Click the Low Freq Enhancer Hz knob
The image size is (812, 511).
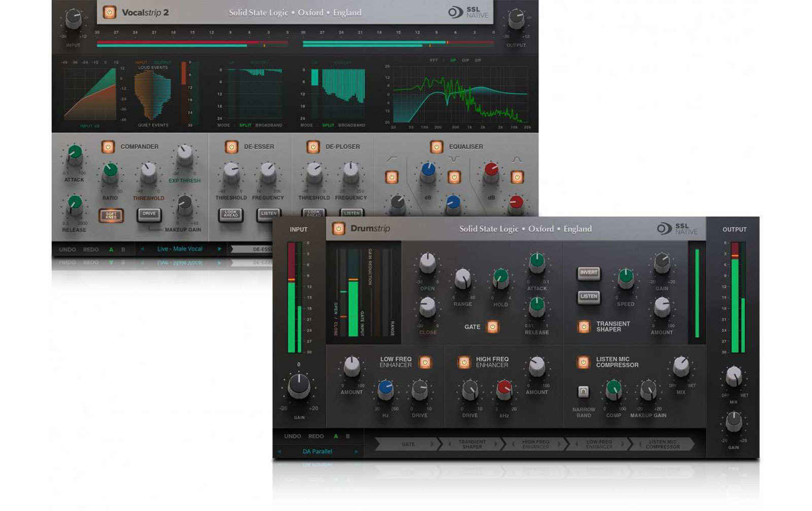point(385,390)
